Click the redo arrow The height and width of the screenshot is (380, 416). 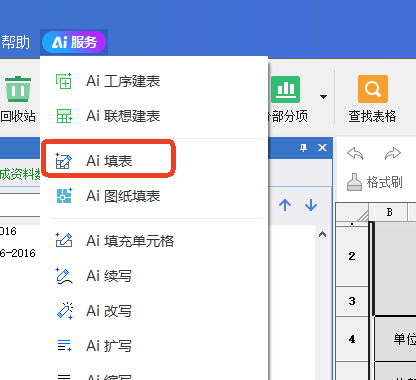(393, 154)
